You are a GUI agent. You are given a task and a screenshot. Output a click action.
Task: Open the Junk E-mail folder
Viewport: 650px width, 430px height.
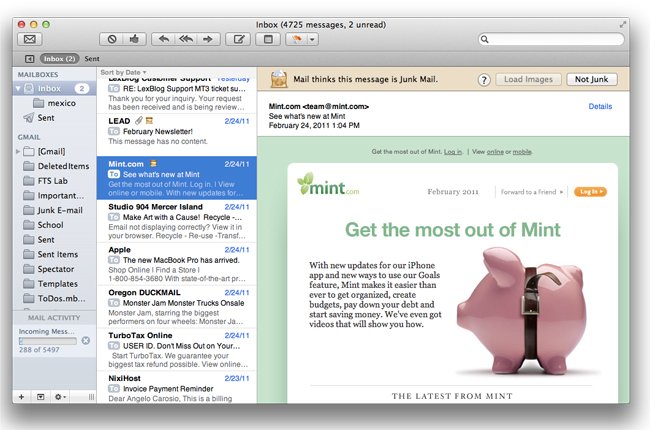53,210
